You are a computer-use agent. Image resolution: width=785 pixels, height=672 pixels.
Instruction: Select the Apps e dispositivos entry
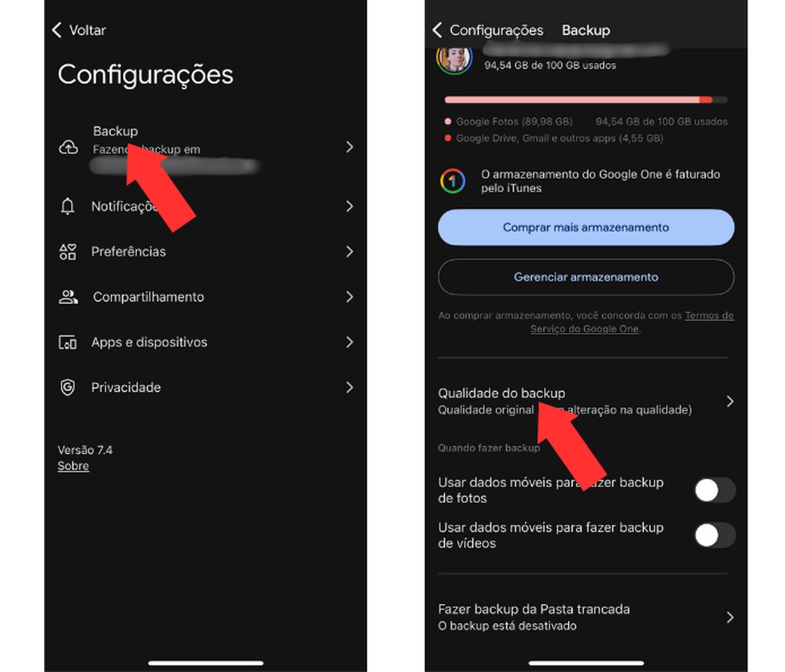(206, 342)
